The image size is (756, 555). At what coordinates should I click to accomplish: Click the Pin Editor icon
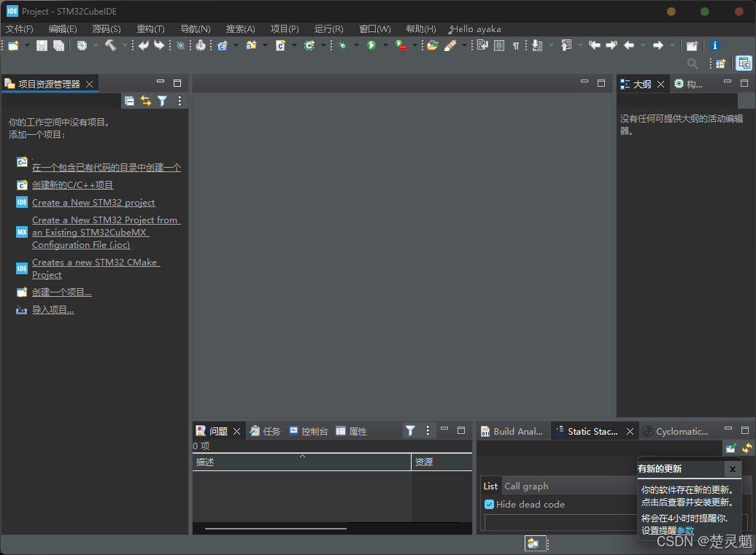coord(692,46)
